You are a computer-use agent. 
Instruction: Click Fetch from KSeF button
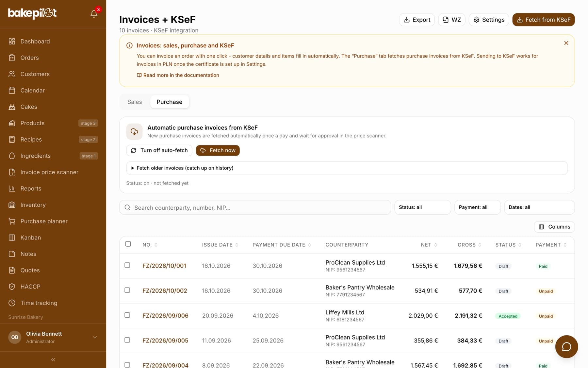(x=543, y=20)
